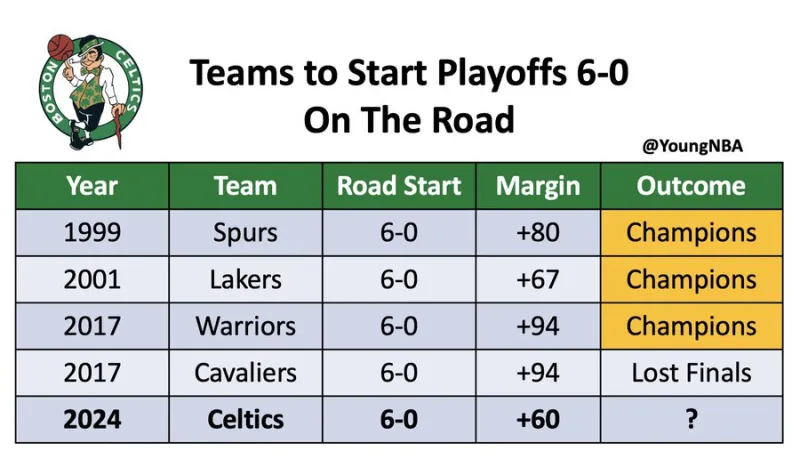This screenshot has height=459, width=800.
Task: Select the +60 margin cell
Action: 538,420
